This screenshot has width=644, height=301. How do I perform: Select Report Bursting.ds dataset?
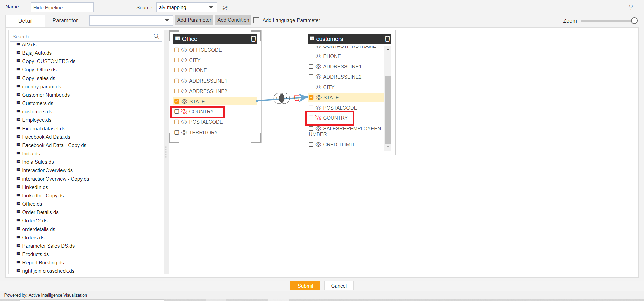pos(43,263)
